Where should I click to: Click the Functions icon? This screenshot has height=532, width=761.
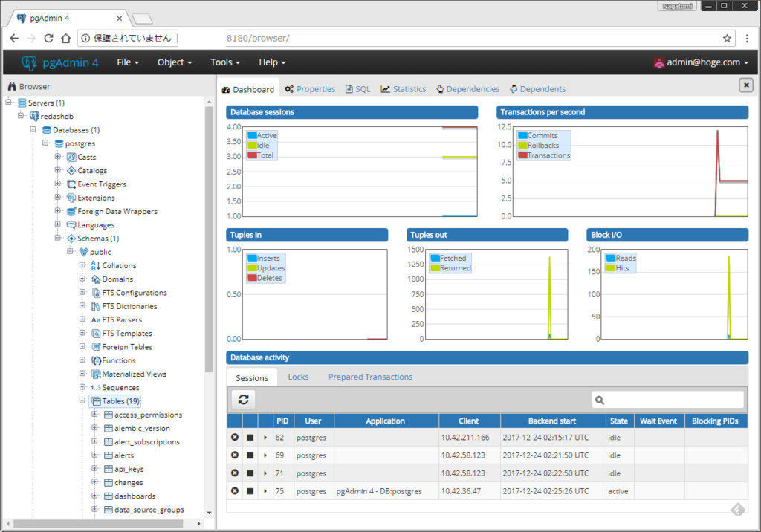point(96,360)
